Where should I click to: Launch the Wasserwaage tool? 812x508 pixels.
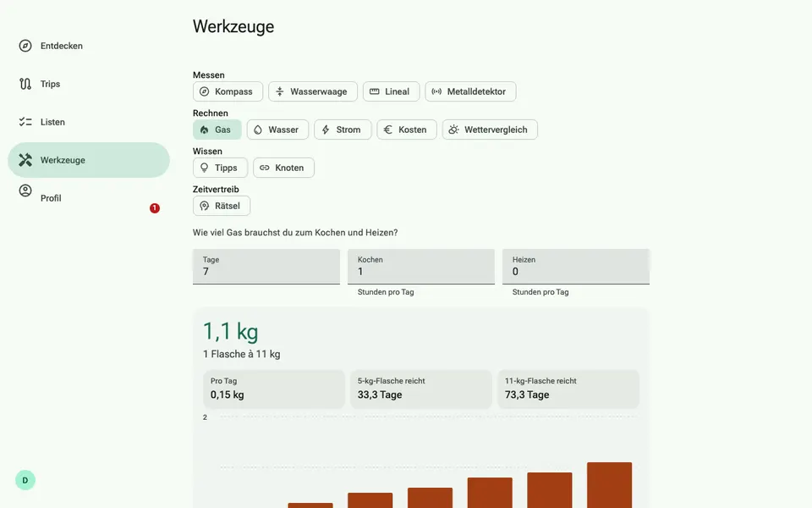coord(313,91)
